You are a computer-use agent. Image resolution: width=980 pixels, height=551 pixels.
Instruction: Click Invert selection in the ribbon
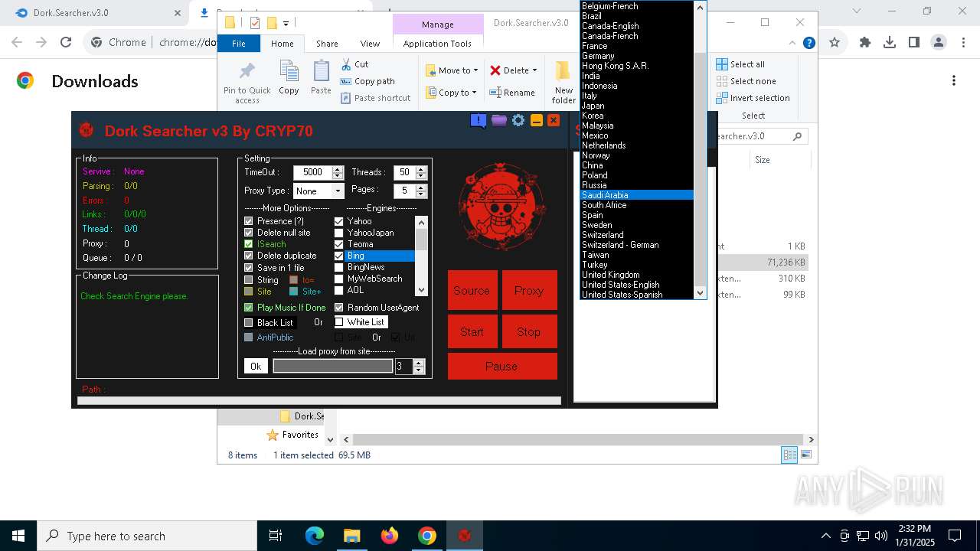coord(753,98)
